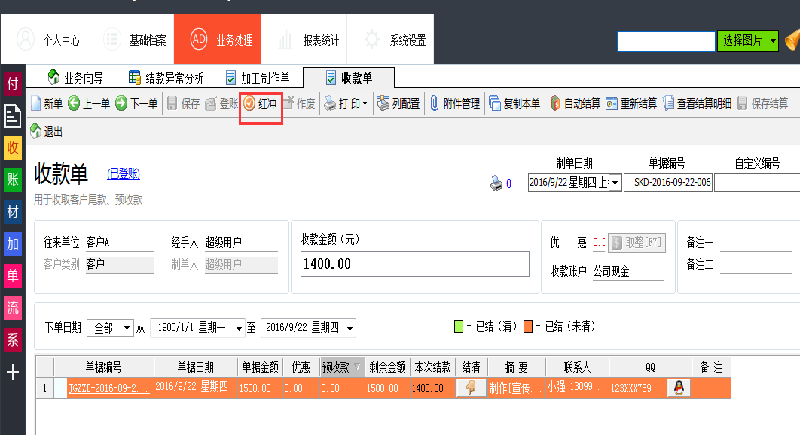Image resolution: width=800 pixels, height=435 pixels.
Task: Go to previous receipt with 上一单
Action: point(88,103)
